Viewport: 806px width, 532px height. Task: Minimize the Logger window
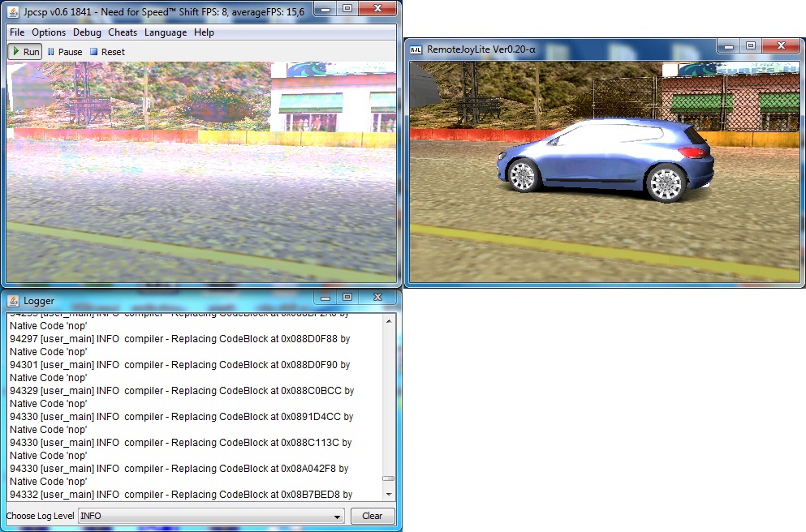point(325,298)
